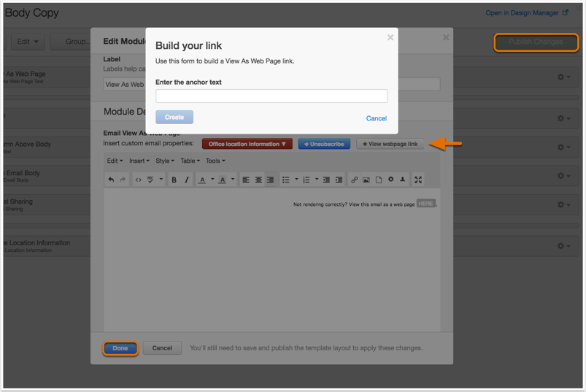Undo the last edit in editor toolbar
586x392 pixels.
tap(111, 180)
